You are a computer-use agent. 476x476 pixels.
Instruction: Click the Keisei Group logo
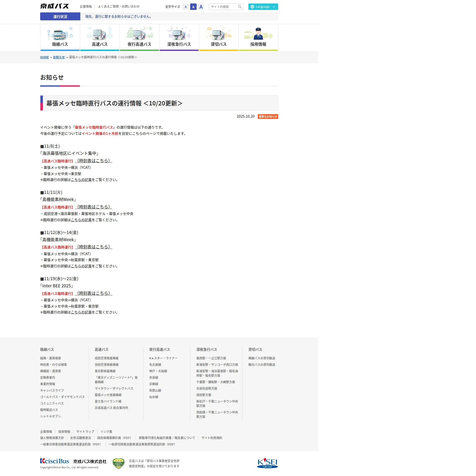tap(268, 463)
